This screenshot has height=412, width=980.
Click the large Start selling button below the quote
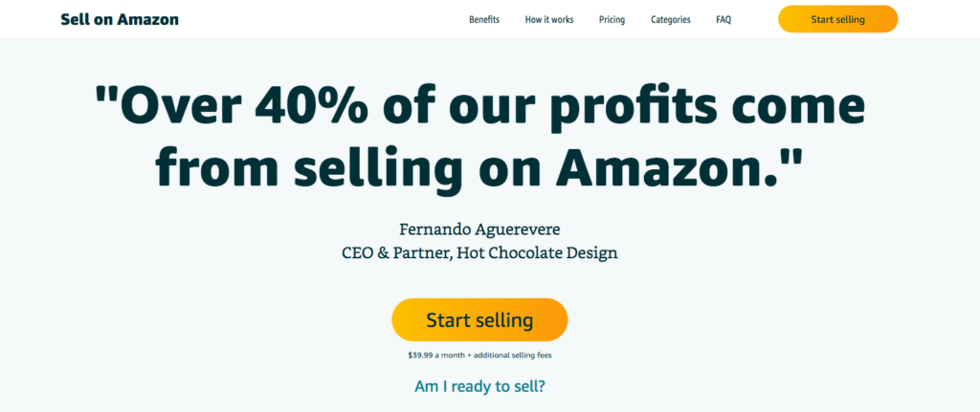(x=479, y=320)
